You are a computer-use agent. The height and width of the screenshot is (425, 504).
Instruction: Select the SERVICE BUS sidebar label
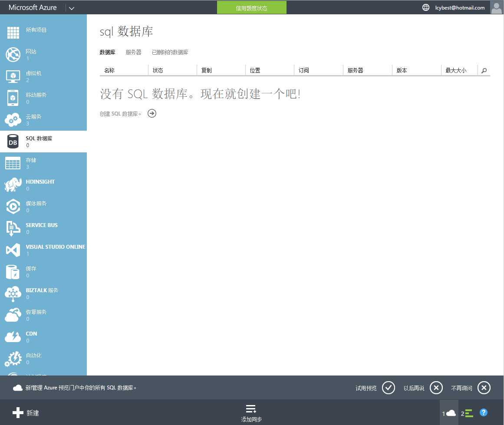[x=42, y=225]
